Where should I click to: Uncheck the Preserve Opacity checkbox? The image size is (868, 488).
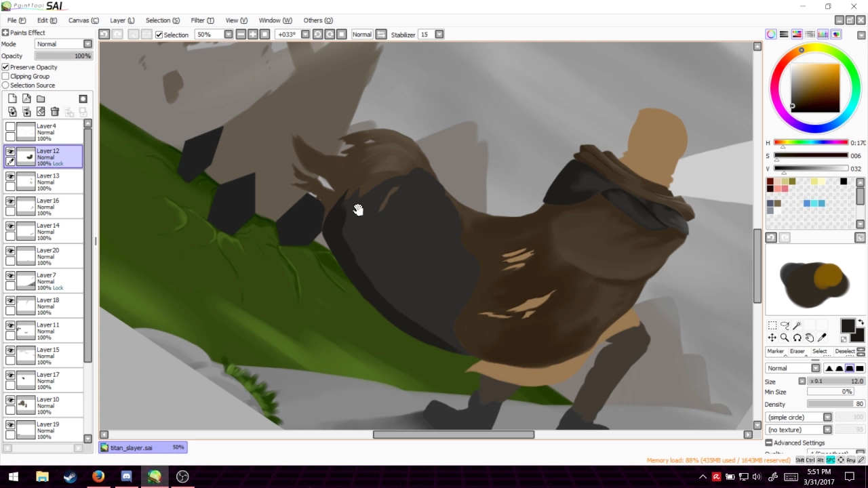(5, 67)
